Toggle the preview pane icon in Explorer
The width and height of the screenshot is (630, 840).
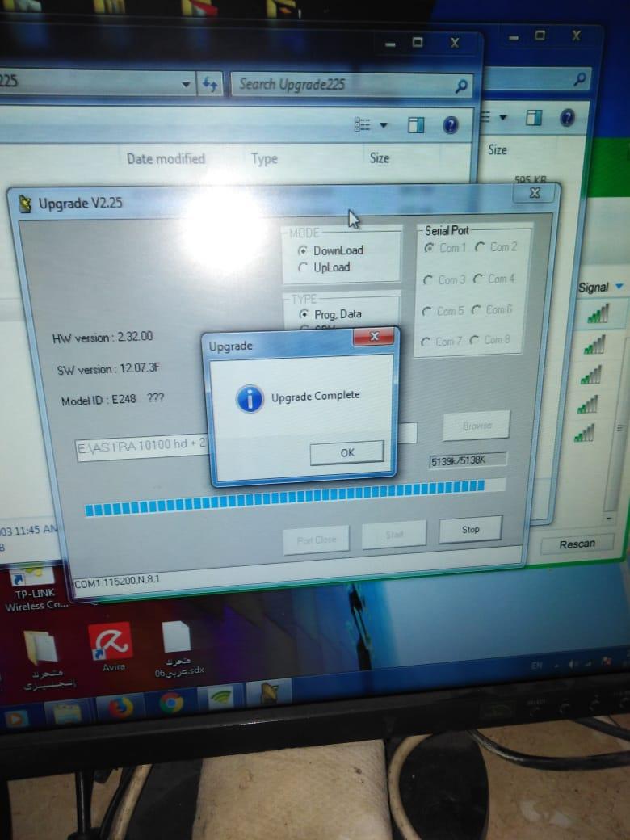tap(416, 126)
